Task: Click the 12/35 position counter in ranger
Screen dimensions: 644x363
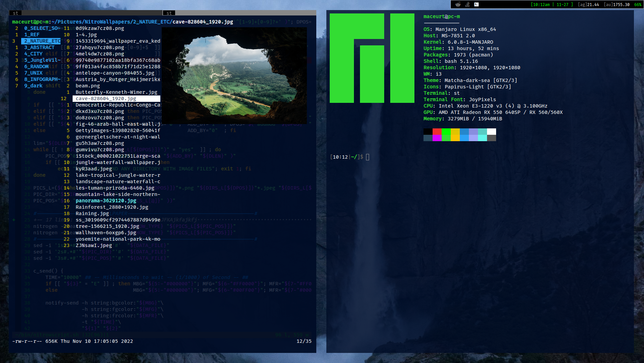Action: (304, 341)
